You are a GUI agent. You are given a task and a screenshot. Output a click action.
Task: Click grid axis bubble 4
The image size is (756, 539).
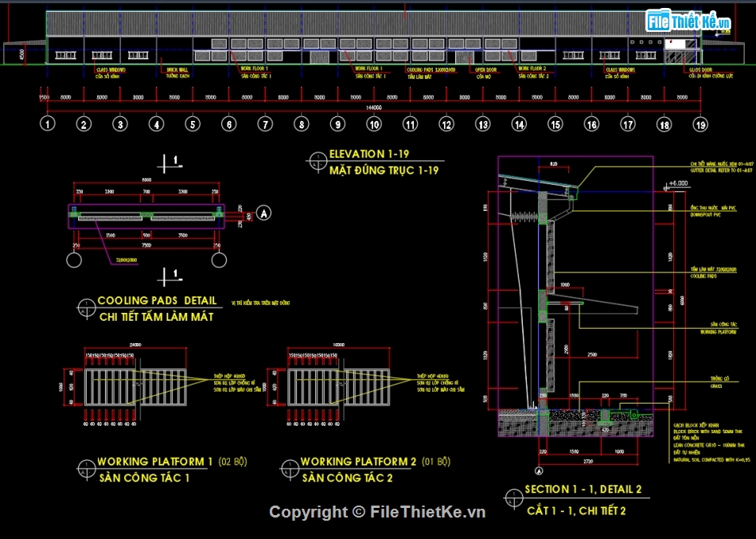(x=156, y=124)
